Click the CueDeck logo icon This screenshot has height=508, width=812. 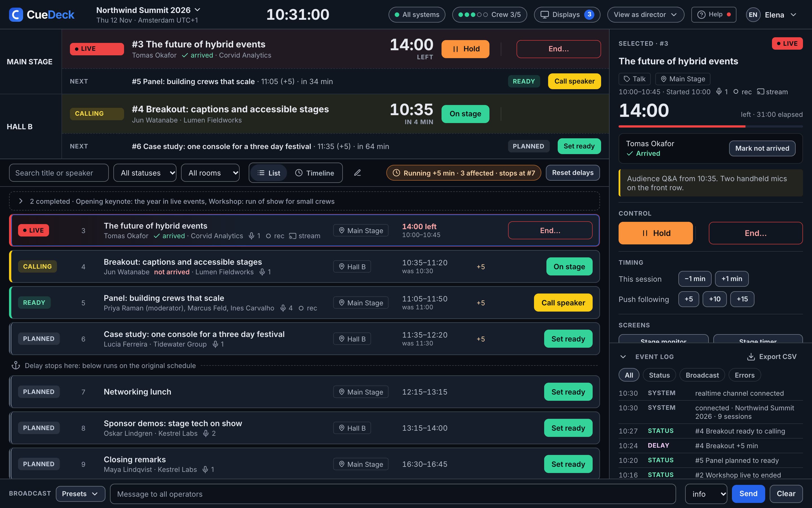point(16,14)
